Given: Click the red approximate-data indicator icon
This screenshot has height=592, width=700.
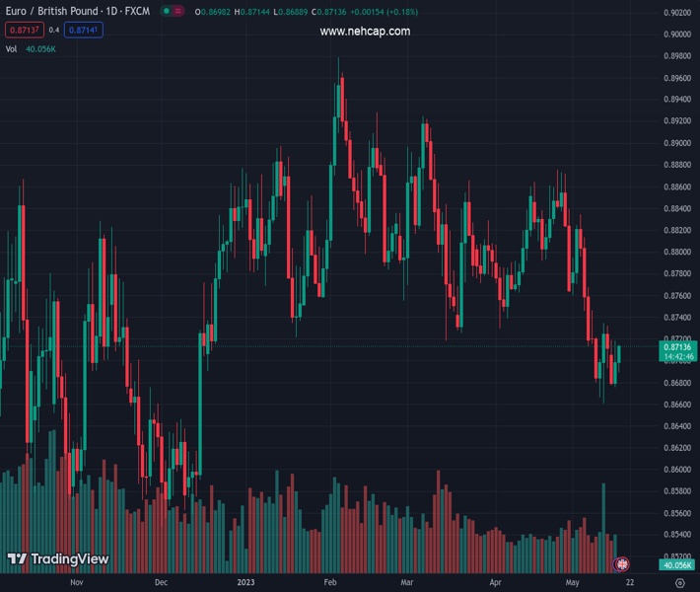Looking at the screenshot, I should tap(179, 13).
